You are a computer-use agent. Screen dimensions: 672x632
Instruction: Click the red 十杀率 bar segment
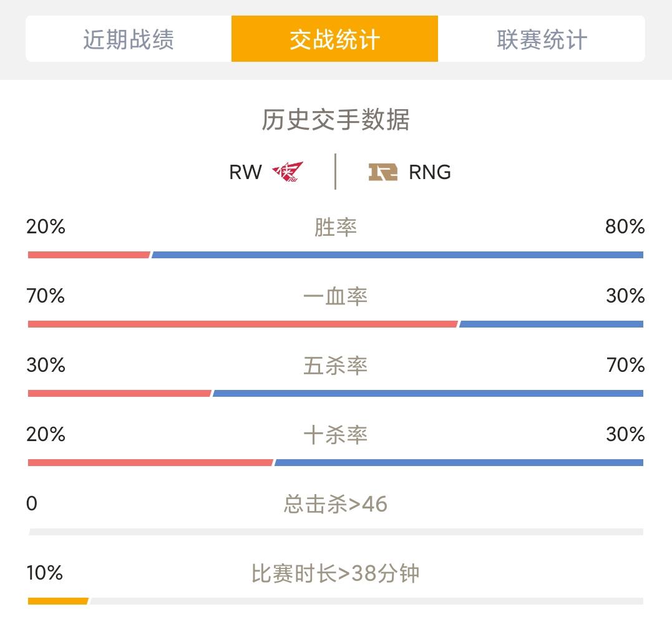point(150,462)
